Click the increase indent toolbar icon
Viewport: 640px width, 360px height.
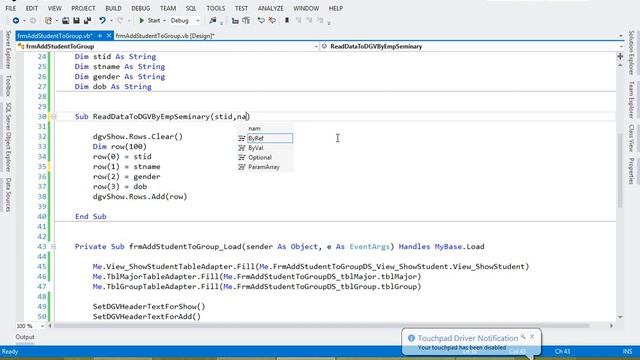[x=246, y=20]
